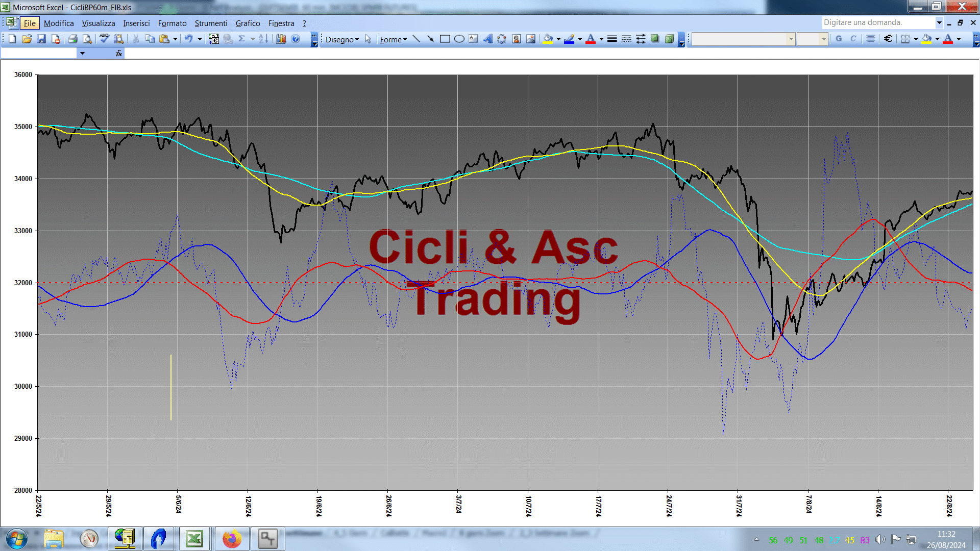Click the insert function fx button
Image resolution: width=980 pixels, height=551 pixels.
click(119, 53)
